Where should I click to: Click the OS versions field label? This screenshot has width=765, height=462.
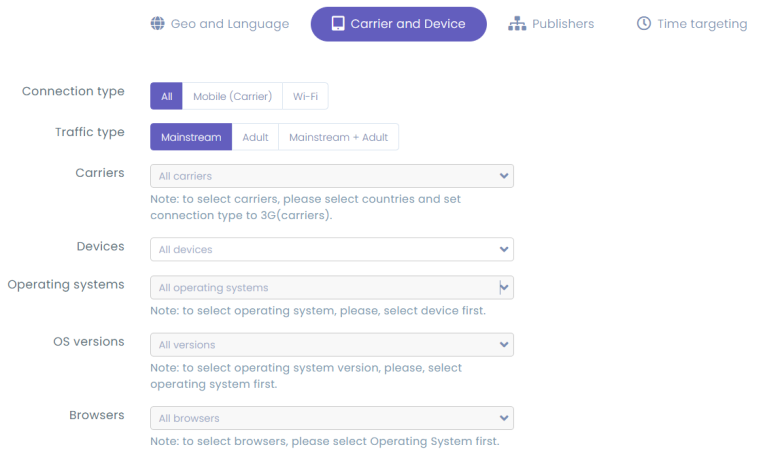89,341
